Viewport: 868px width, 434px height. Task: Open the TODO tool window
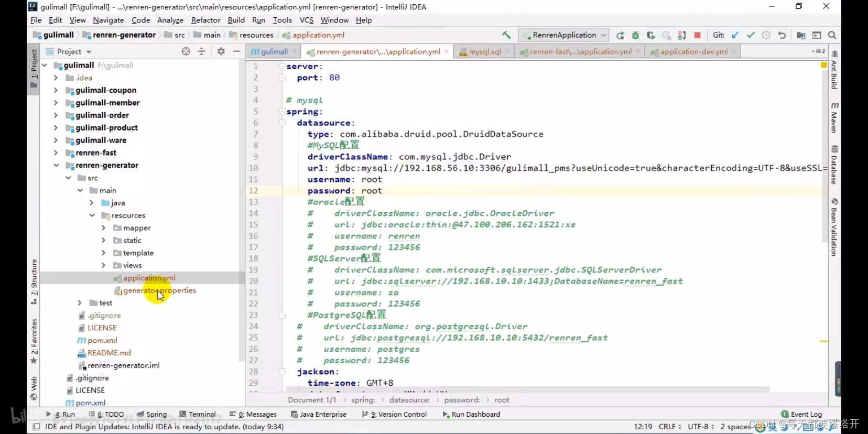click(x=106, y=414)
